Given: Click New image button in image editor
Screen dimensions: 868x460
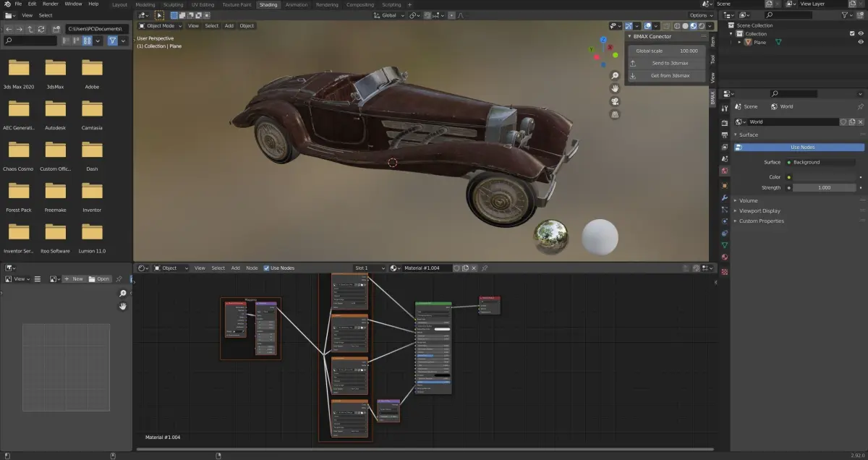Looking at the screenshot, I should point(73,279).
